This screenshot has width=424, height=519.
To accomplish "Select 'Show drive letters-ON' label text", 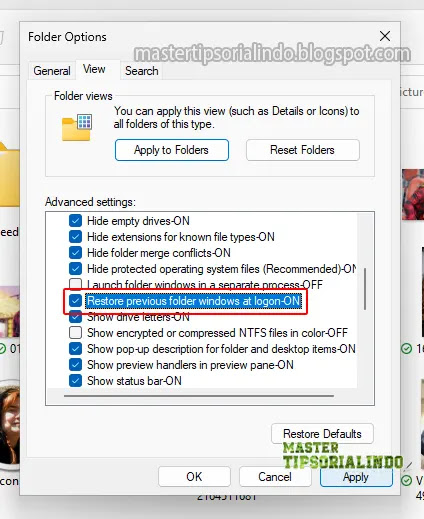I will point(138,317).
